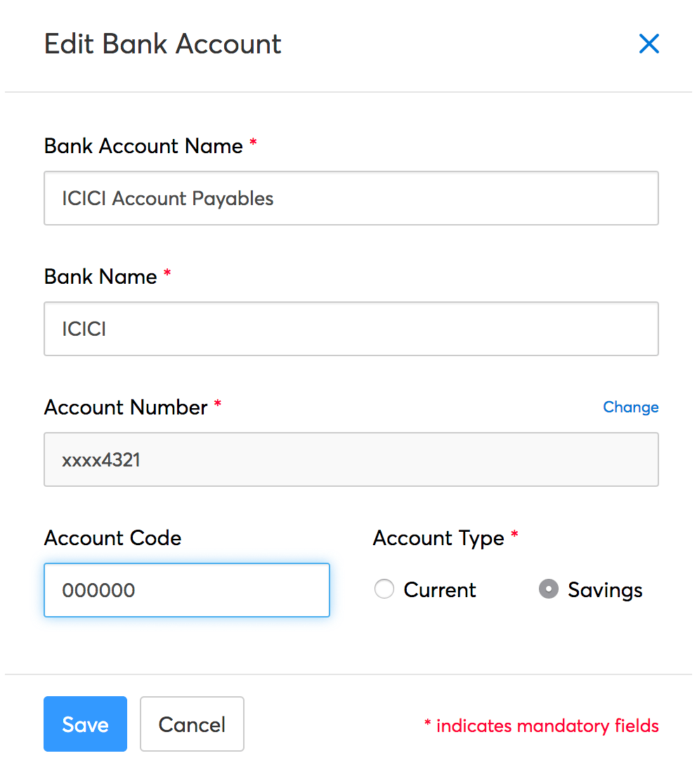
Task: Click the 'Edit Bank Account' dialog title
Action: pos(162,44)
